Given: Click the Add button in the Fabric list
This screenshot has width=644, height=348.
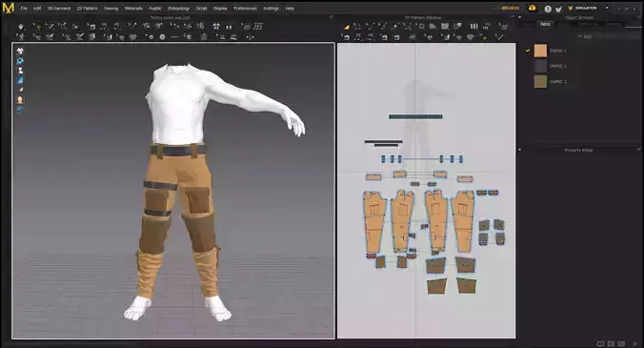Looking at the screenshot, I should point(585,36).
